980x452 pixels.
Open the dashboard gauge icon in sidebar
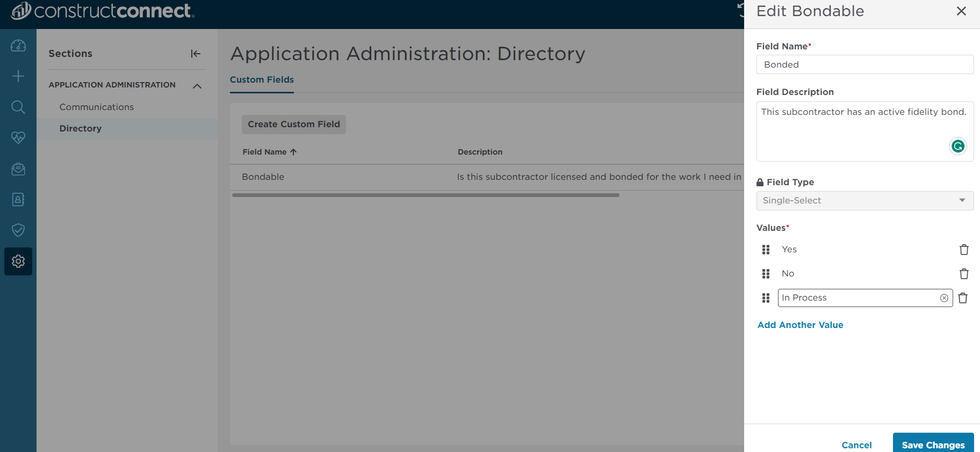tap(18, 46)
